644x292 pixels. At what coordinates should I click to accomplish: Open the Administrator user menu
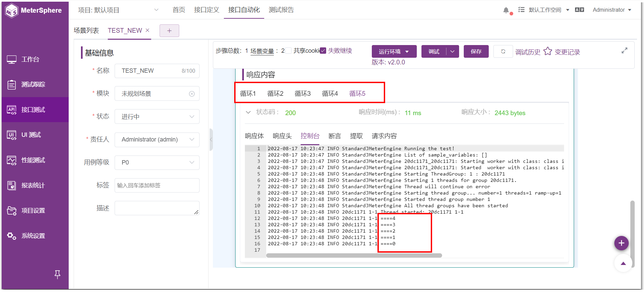612,10
